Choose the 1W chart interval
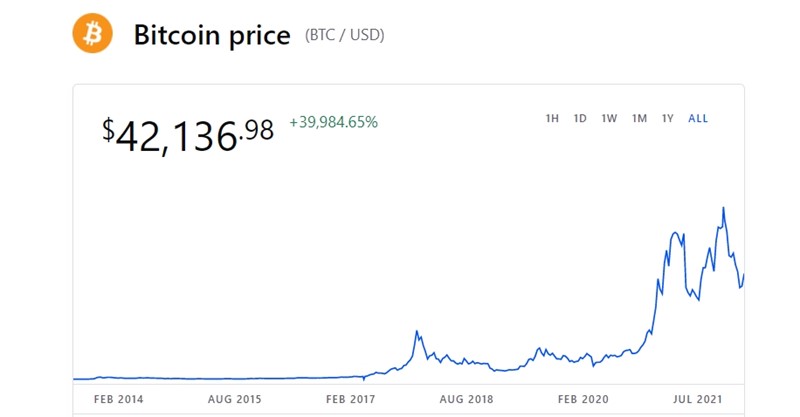The image size is (800, 417). coord(609,119)
